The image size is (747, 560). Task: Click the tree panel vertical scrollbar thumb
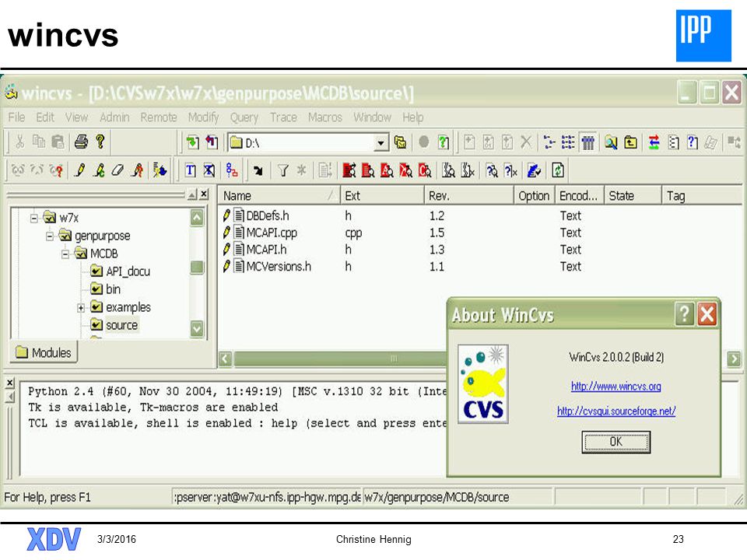click(197, 267)
